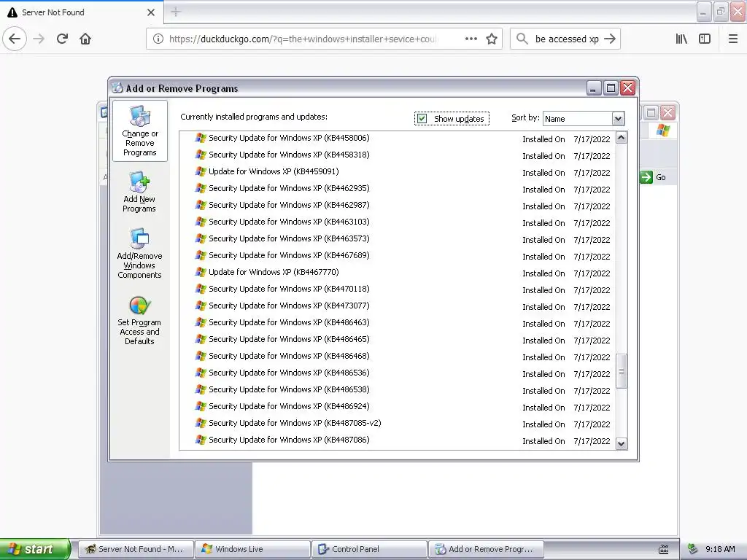Open the Firefox hamburger menu

733,39
